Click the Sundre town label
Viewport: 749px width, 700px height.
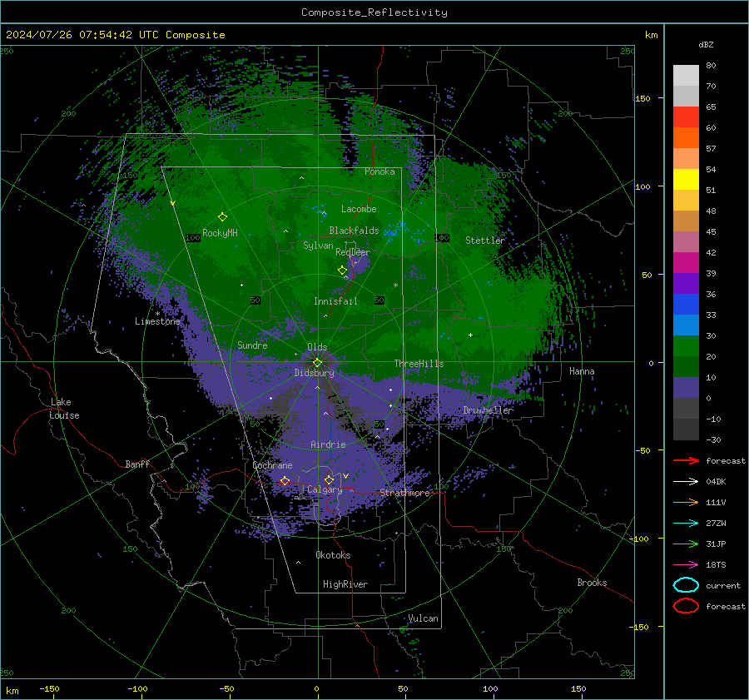pos(252,345)
